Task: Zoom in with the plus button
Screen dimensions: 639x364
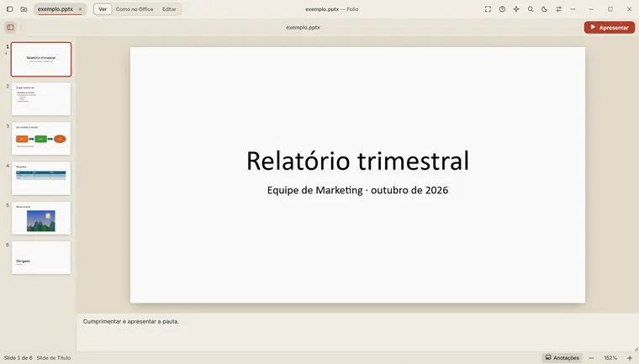Action: (629, 357)
